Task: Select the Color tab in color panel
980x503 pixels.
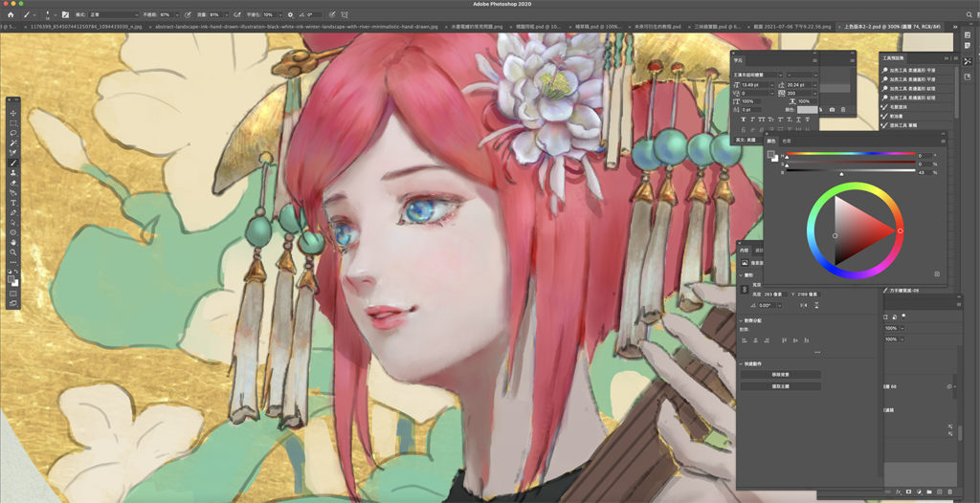Action: (x=773, y=141)
